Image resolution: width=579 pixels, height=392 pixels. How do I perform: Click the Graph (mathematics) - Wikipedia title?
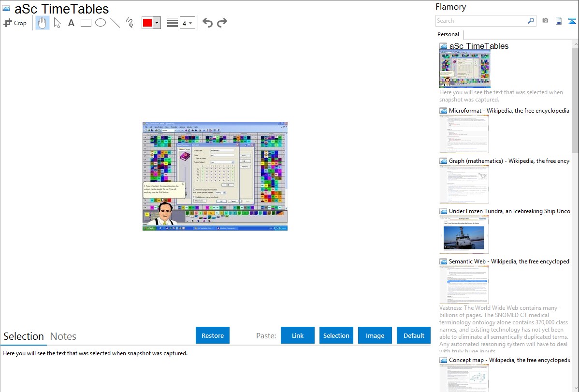click(509, 161)
